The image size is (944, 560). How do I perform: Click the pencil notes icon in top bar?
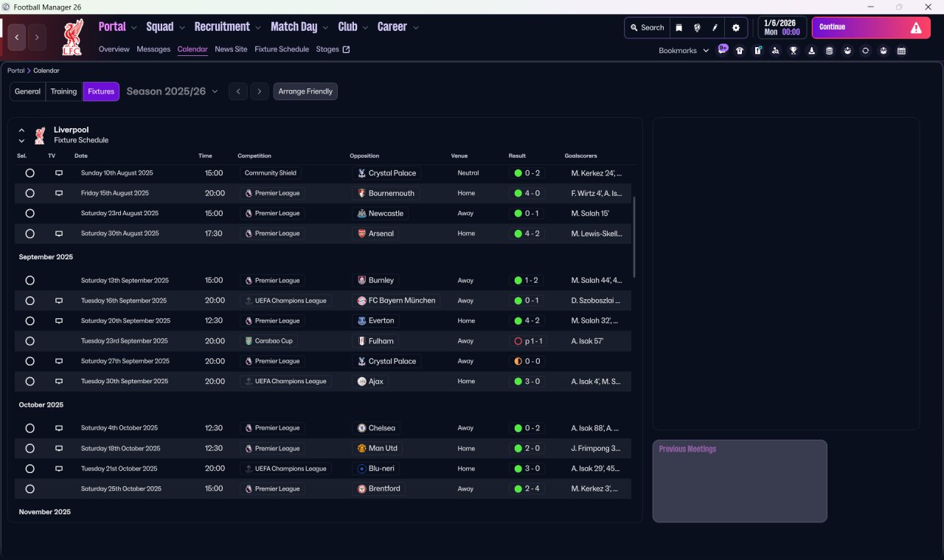coord(715,28)
